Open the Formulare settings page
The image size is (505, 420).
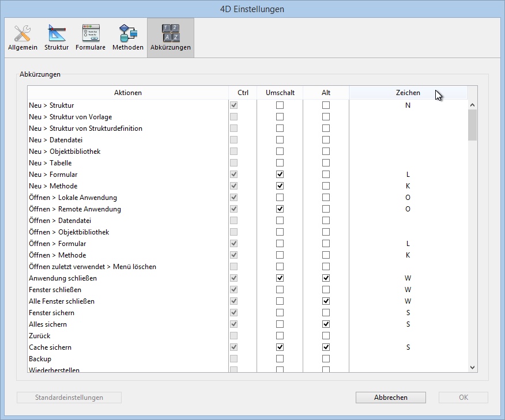click(91, 38)
